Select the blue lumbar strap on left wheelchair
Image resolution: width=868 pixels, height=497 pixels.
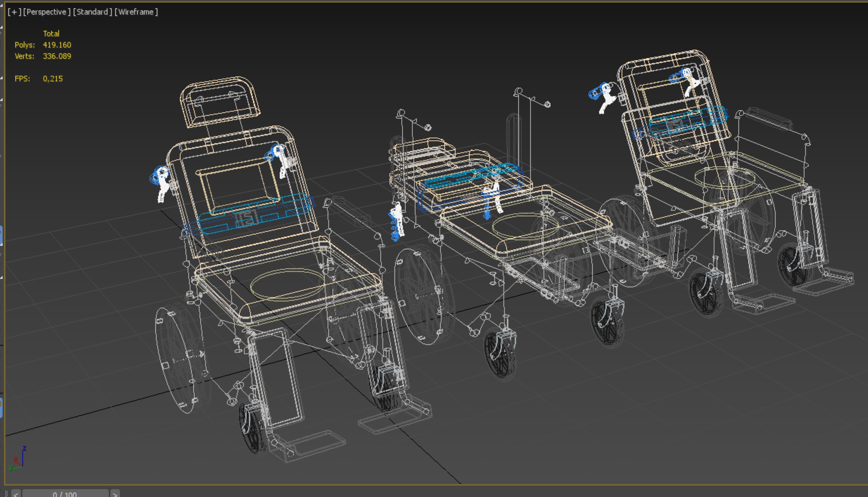click(x=255, y=213)
